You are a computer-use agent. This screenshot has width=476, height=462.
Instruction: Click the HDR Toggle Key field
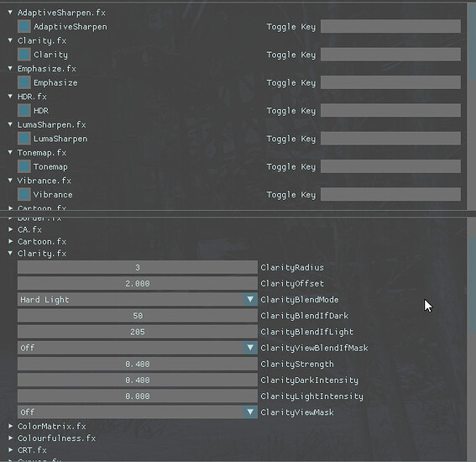[390, 110]
